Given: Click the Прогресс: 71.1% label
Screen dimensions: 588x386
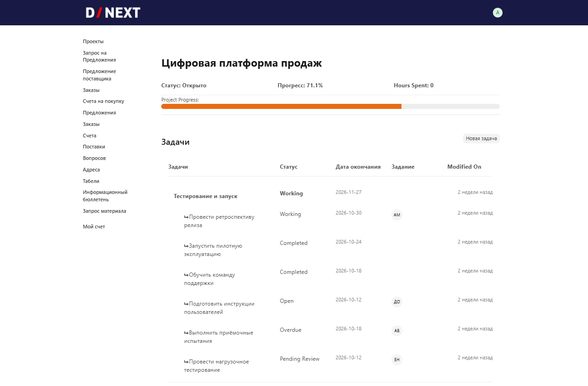Looking at the screenshot, I should pos(300,85).
